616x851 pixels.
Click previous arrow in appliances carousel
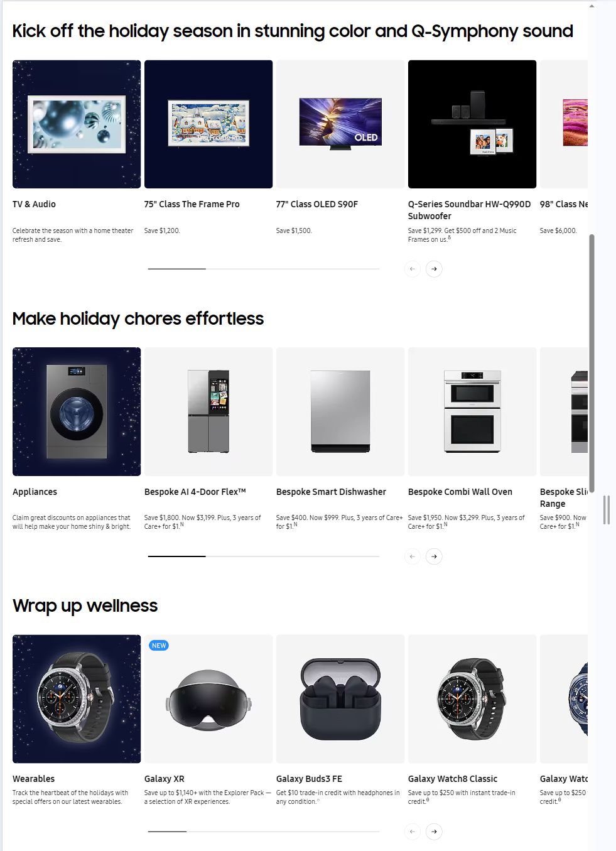413,556
